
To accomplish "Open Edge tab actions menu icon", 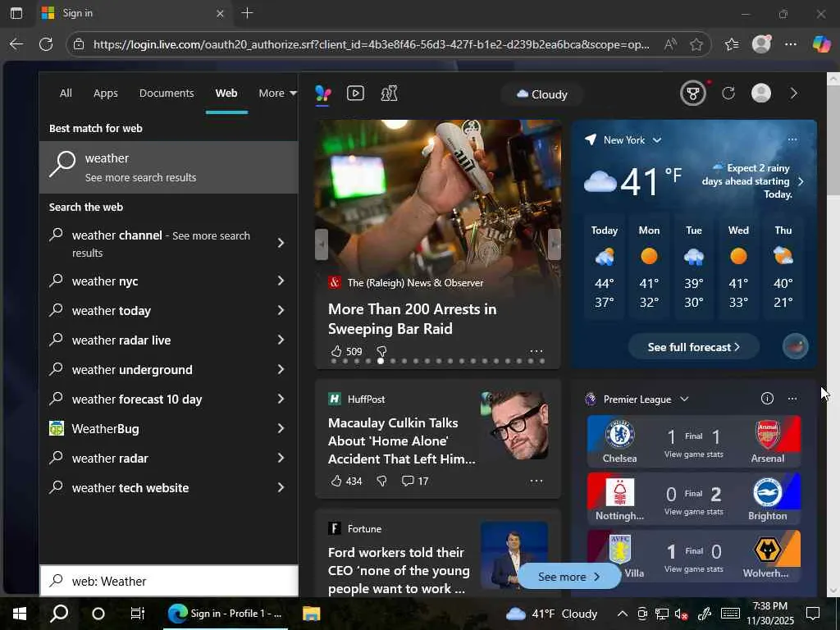I will (16, 13).
